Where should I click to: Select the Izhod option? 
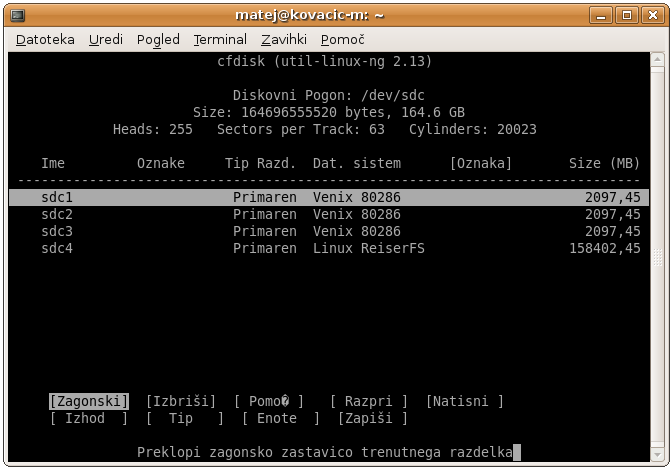click(89, 419)
